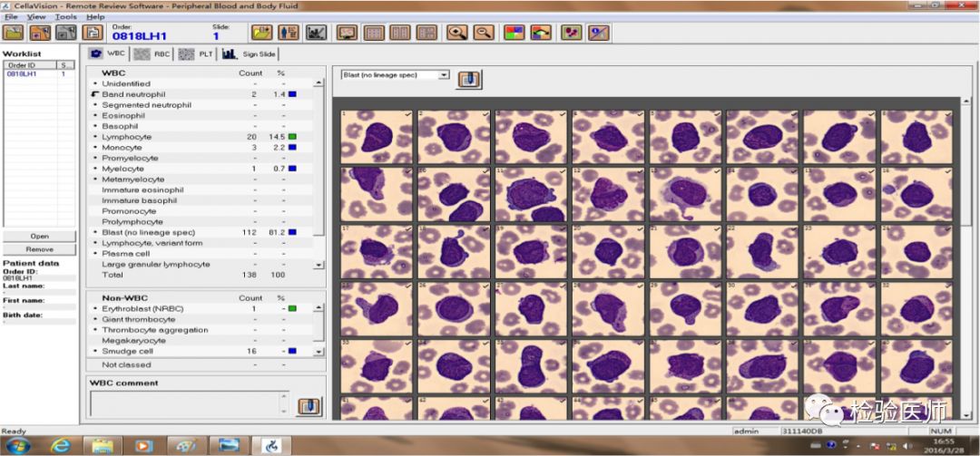The image size is (980, 456).
Task: Open the color adjustment toolbar icon
Action: [x=514, y=33]
